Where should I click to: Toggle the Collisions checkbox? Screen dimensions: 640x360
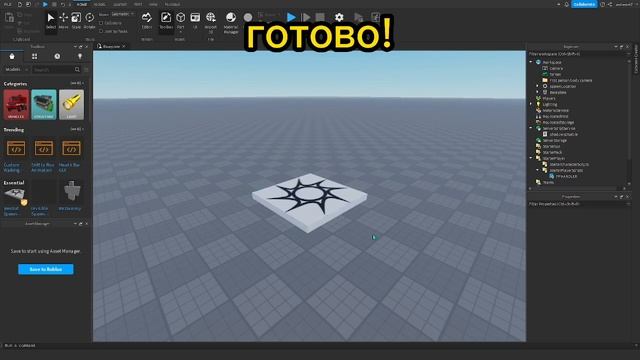pos(101,23)
